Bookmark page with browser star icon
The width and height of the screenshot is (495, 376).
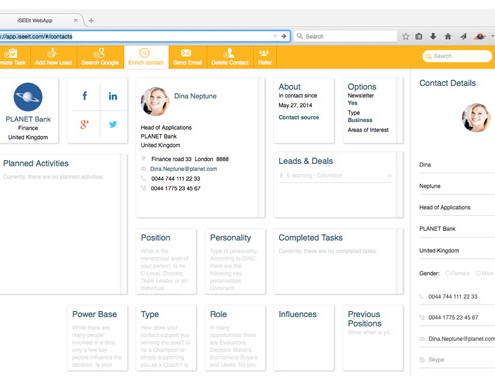[x=405, y=36]
